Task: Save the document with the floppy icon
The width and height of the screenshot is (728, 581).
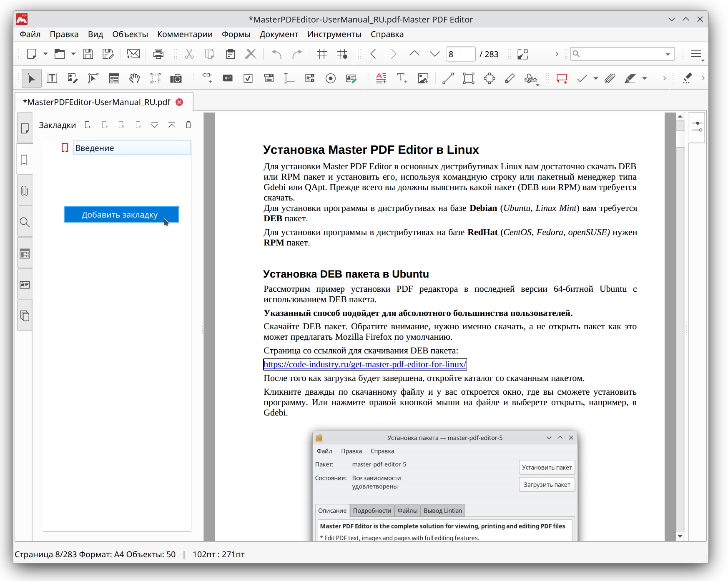Action: [x=88, y=54]
